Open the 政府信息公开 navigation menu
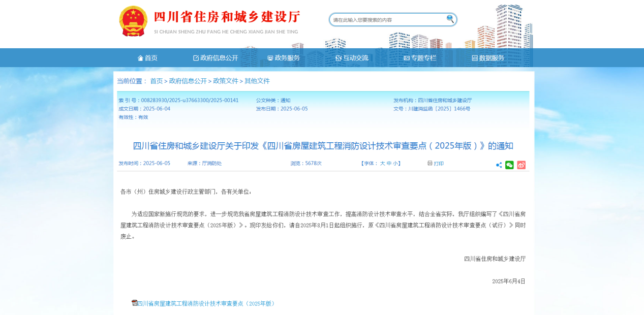 pos(216,58)
